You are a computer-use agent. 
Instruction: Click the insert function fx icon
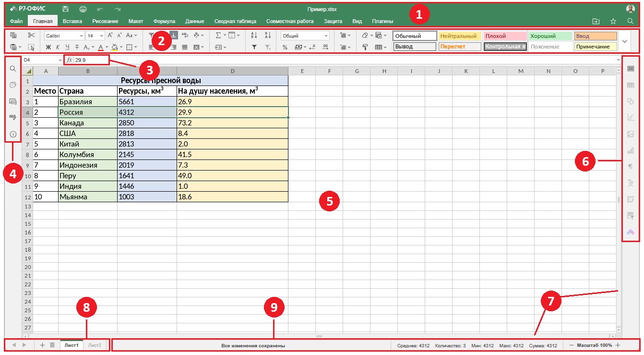tap(69, 60)
